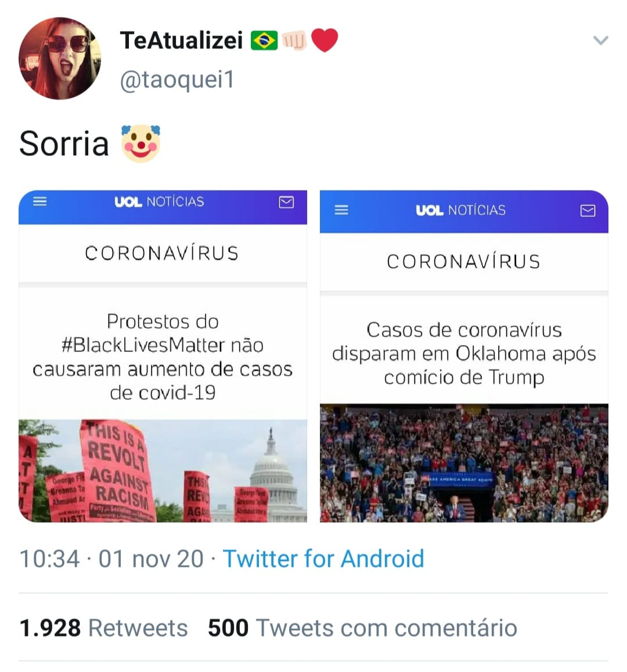Open the Twitter for Android source link
The height and width of the screenshot is (672, 627).
[x=323, y=558]
